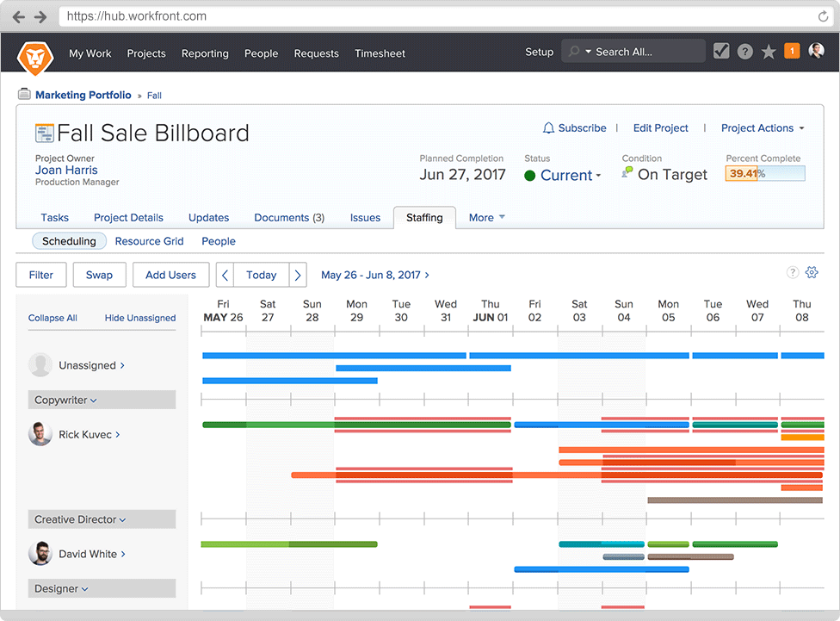
Task: Click the Swap button
Action: (x=99, y=275)
